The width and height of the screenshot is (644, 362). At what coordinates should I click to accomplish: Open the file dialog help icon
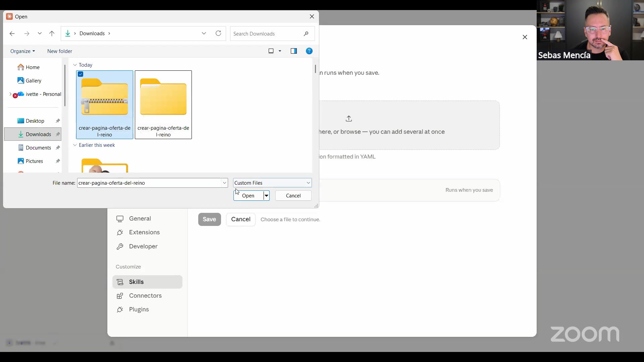coord(309,51)
